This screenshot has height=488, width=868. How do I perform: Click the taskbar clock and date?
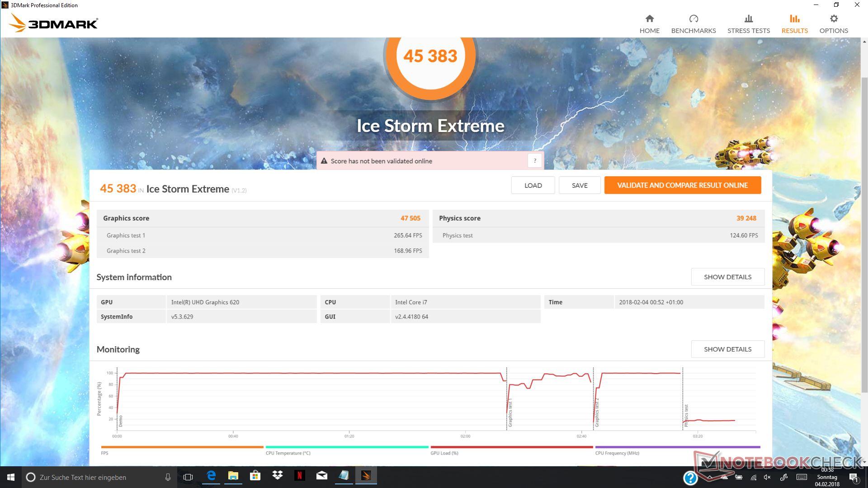point(827,477)
